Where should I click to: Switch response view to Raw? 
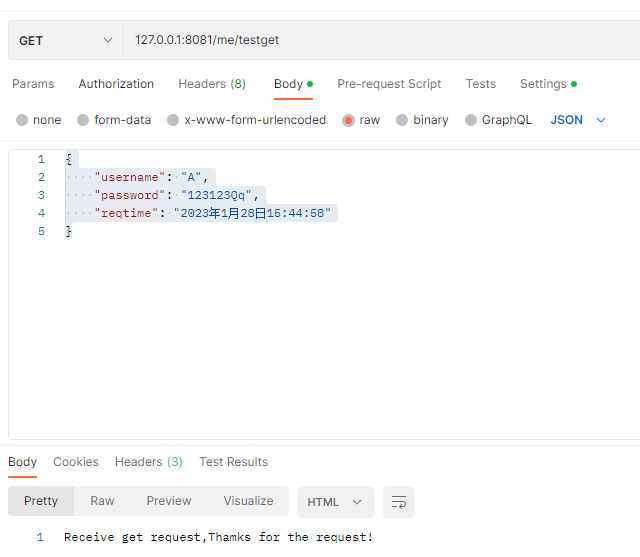(x=102, y=501)
